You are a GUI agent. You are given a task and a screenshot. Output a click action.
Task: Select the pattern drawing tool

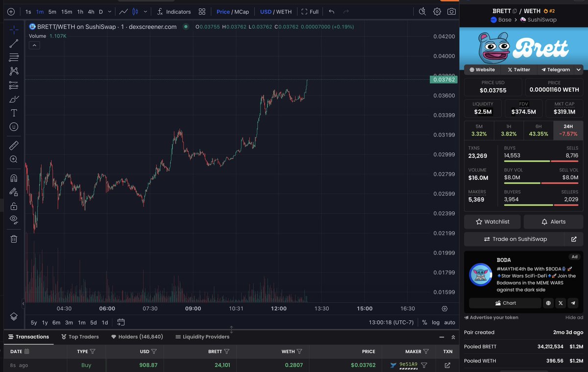pos(14,72)
